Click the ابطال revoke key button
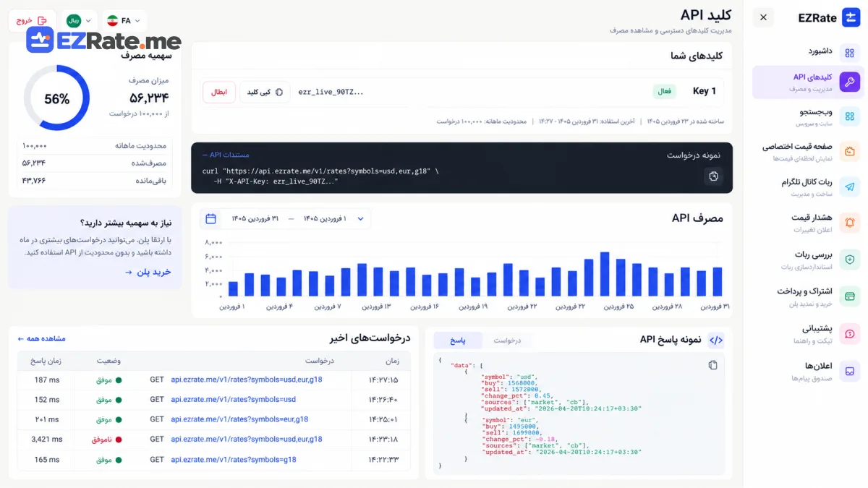This screenshot has width=868, height=488. click(219, 92)
